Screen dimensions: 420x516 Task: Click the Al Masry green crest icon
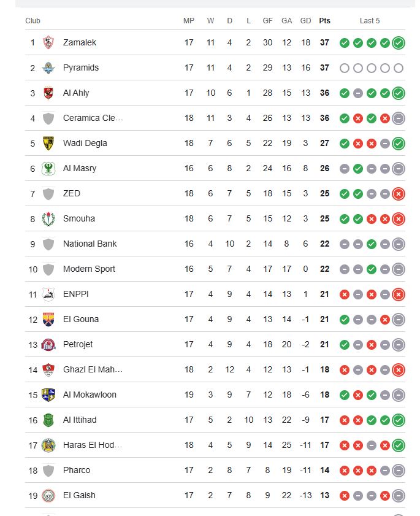click(48, 169)
